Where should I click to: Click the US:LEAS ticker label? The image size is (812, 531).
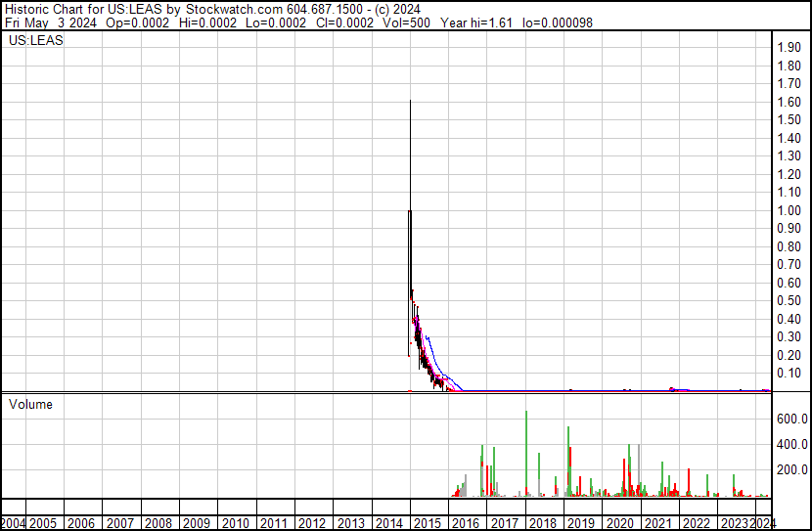point(36,40)
